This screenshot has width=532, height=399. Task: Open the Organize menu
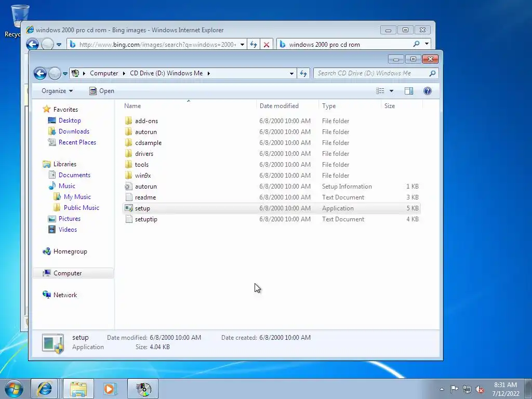tap(57, 91)
